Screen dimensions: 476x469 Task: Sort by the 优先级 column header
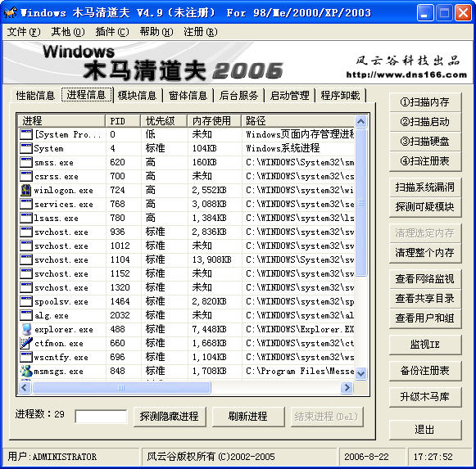(164, 121)
